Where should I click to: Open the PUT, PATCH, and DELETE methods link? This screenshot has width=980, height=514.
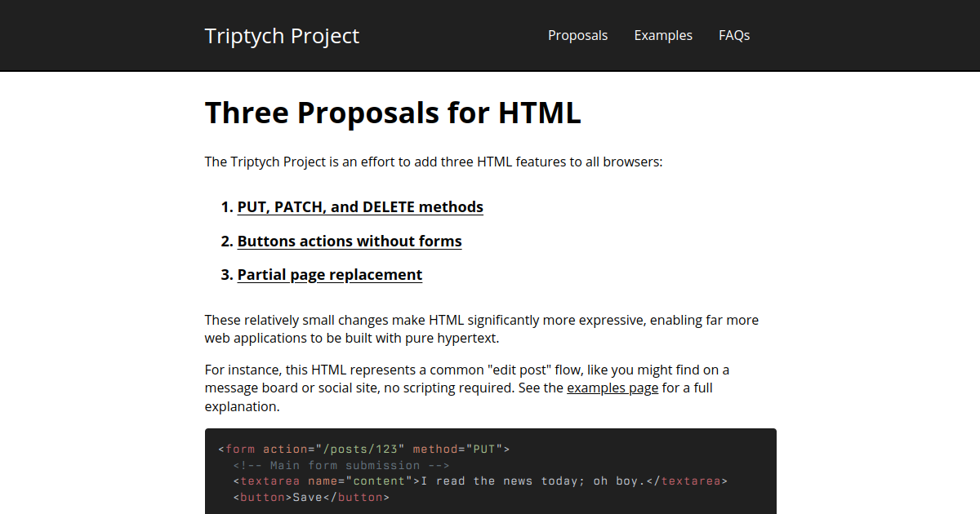tap(360, 207)
